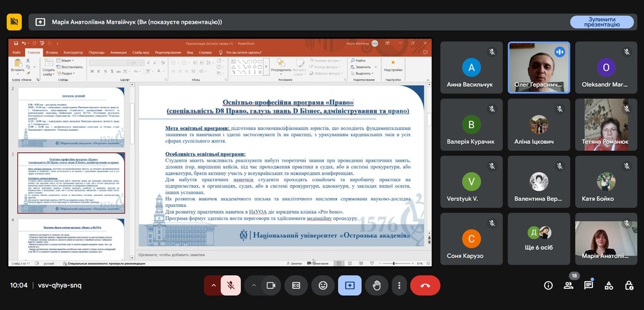Click the present screen icon
644x310 pixels.
[350, 286]
